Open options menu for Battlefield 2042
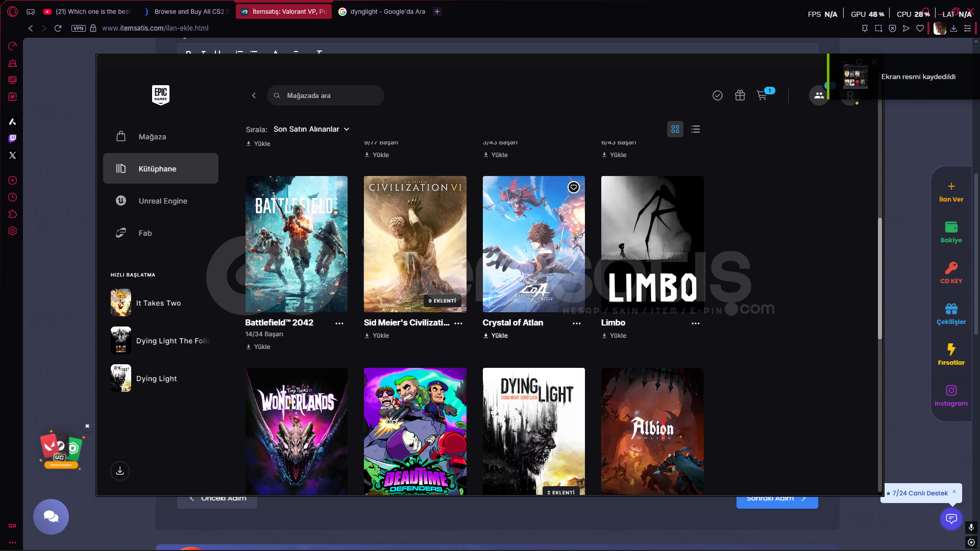This screenshot has width=980, height=551. click(339, 323)
